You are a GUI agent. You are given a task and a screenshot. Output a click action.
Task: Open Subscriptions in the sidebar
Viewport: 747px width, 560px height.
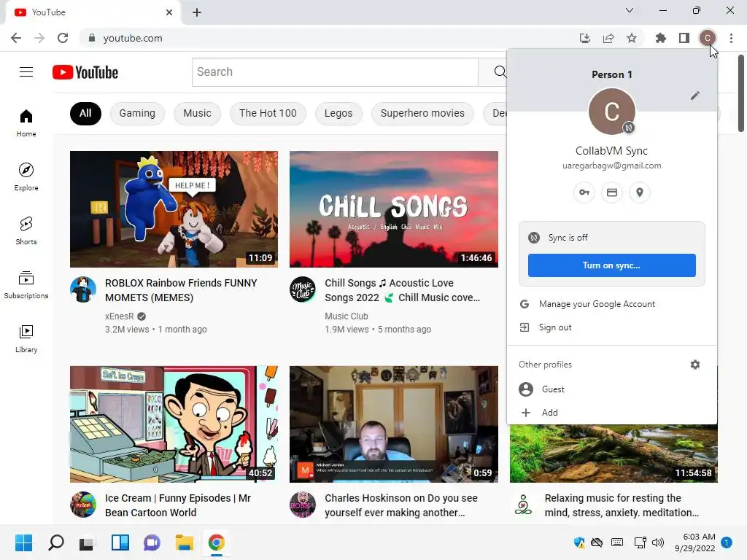pos(26,284)
